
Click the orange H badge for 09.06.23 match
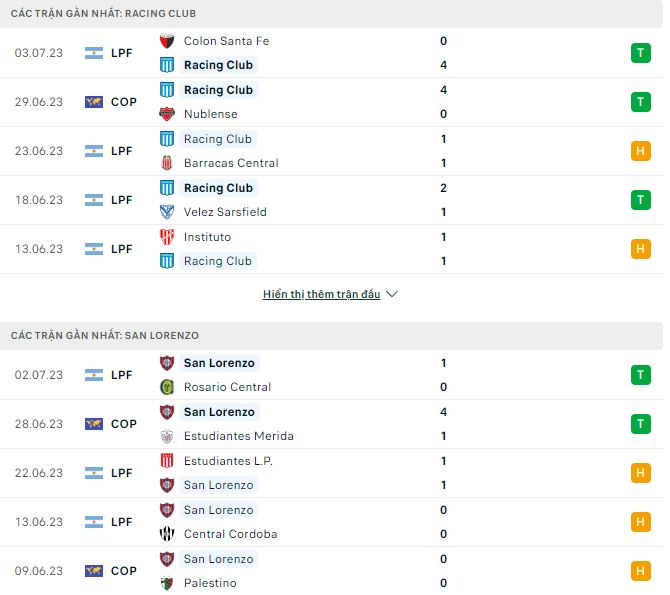point(641,571)
